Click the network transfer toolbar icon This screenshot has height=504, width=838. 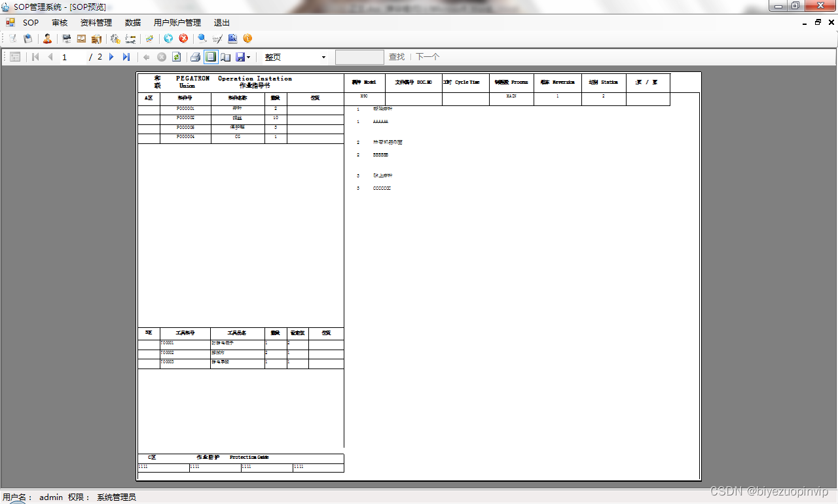(130, 39)
